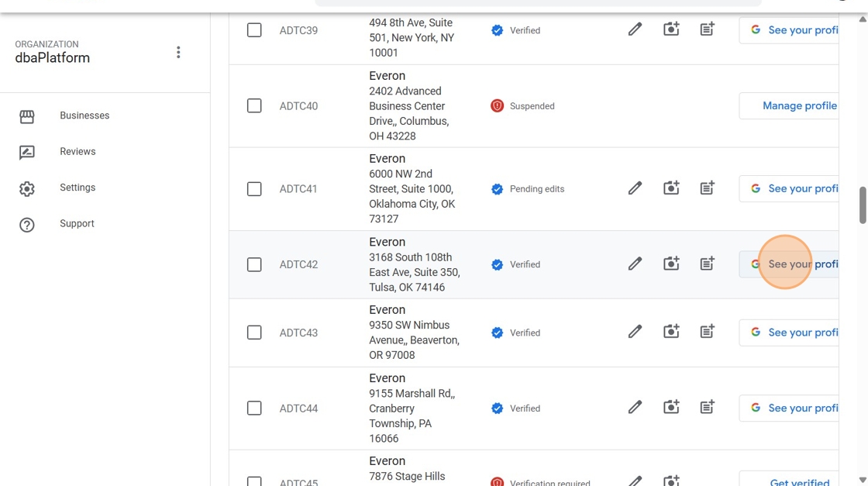Screen dimensions: 868x486
Task: Click the vertical scrollbar thumb
Action: [863, 205]
